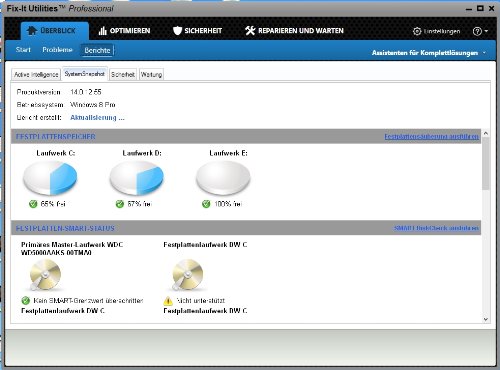Select the Start sub-navigation item
Viewport: 500px width, 370px height.
pyautogui.click(x=23, y=50)
